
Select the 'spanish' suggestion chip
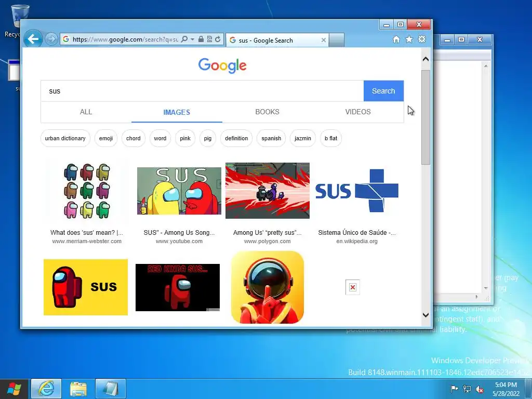[271, 138]
